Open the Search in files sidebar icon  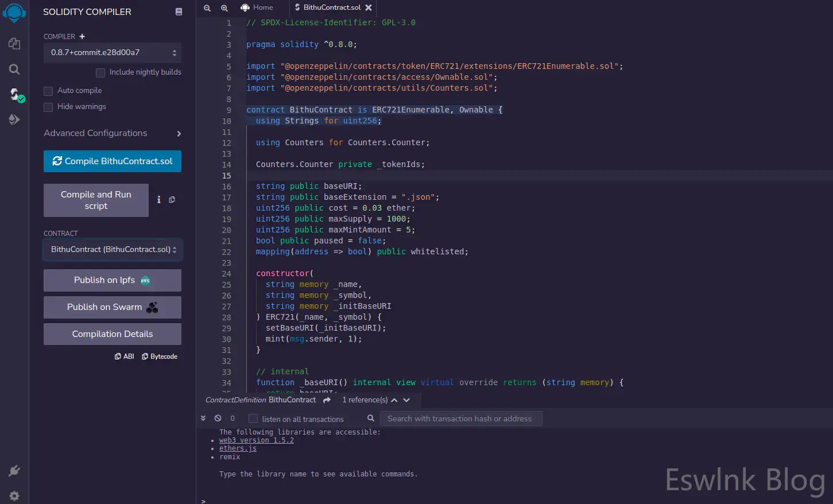14,69
